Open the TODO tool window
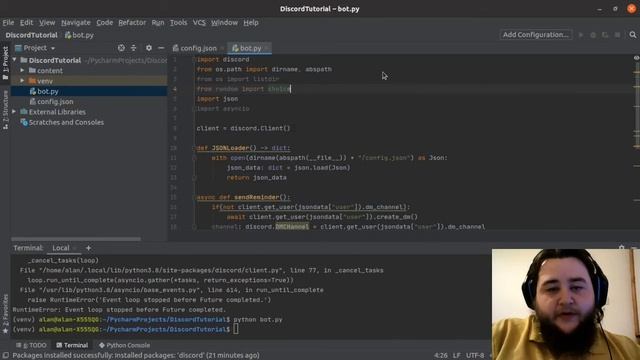640x360 pixels. click(x=31, y=345)
